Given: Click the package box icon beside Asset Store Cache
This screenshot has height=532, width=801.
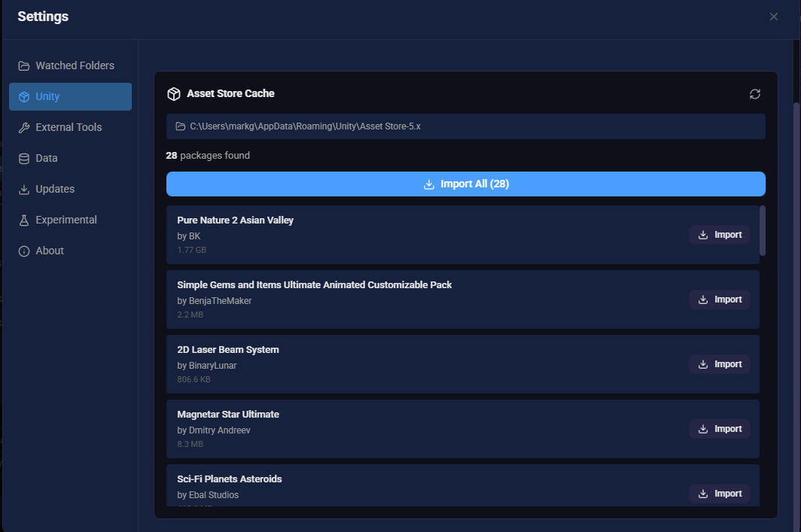Looking at the screenshot, I should tap(174, 93).
